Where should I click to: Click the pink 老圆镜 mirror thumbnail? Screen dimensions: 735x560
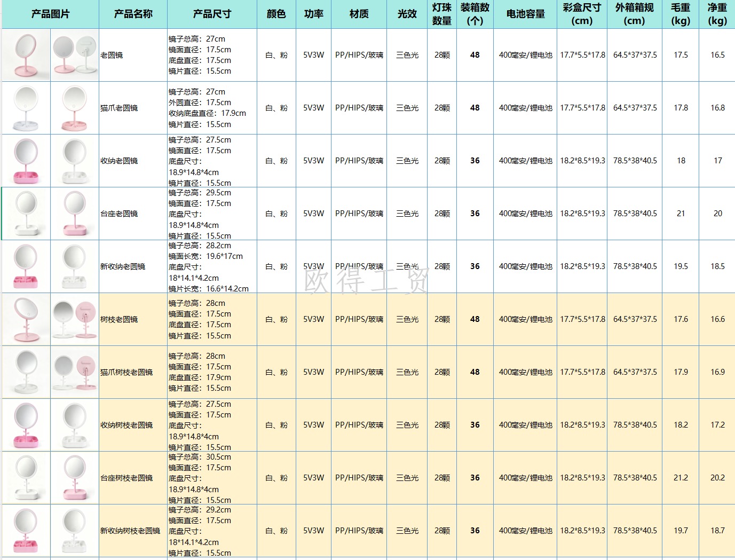pos(26,55)
